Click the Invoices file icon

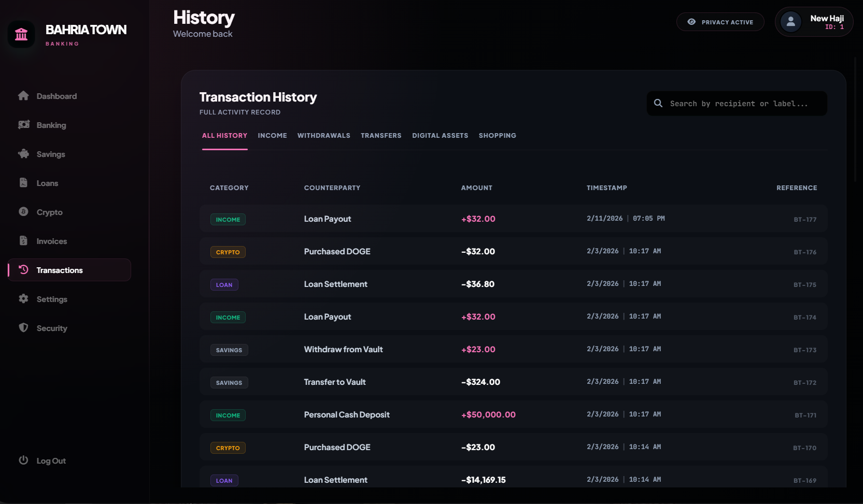23,241
